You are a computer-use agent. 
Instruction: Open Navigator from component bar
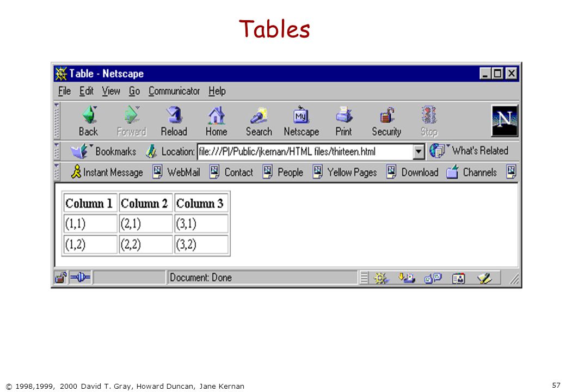(381, 278)
